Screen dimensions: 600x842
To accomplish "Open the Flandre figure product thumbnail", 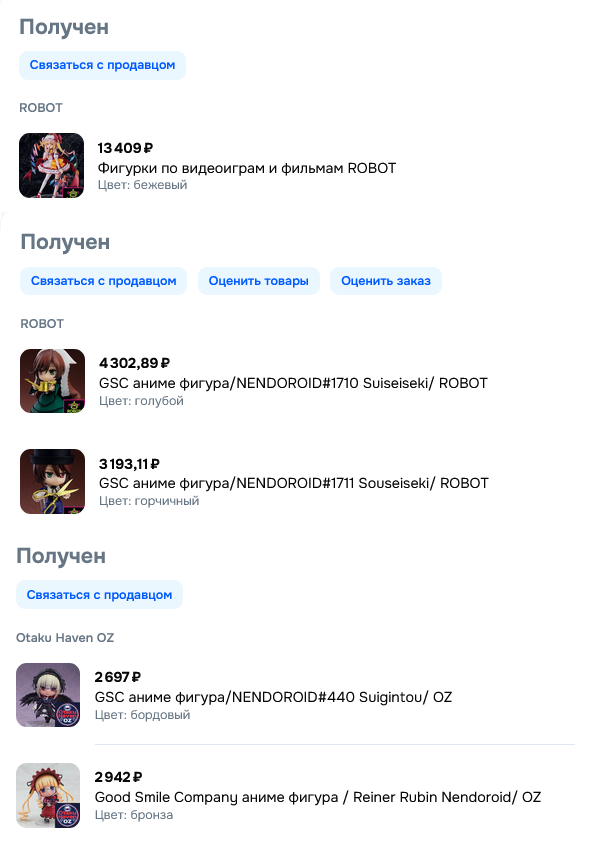I will tap(52, 165).
